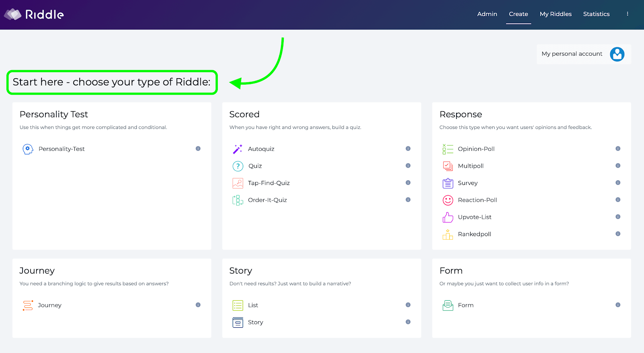Image resolution: width=644 pixels, height=353 pixels.
Task: Show info for List
Action: tap(408, 305)
